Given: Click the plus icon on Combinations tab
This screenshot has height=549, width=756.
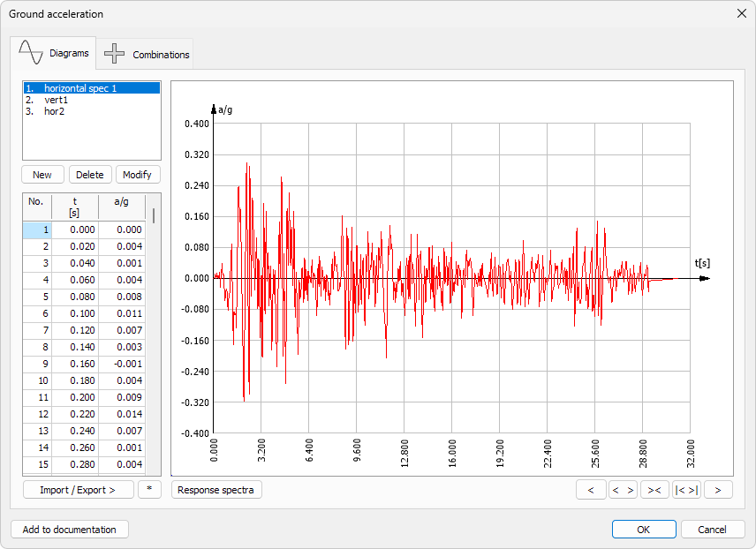Looking at the screenshot, I should point(115,54).
